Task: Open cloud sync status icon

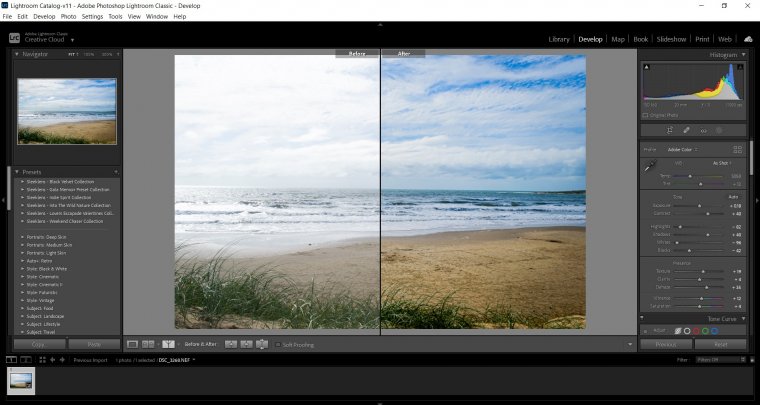Action: coord(748,39)
